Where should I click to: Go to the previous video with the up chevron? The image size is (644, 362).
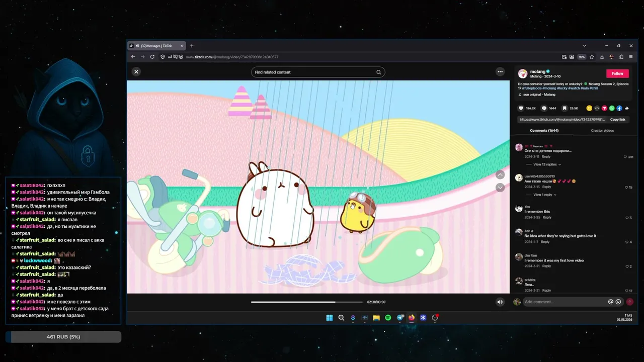pyautogui.click(x=500, y=174)
